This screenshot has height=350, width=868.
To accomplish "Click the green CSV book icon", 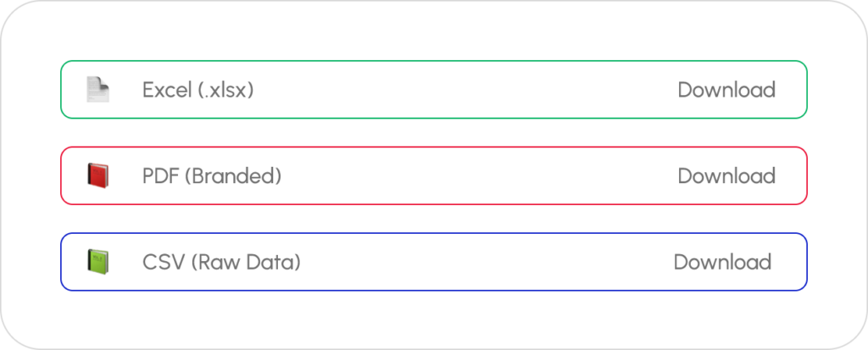I will pos(97,262).
